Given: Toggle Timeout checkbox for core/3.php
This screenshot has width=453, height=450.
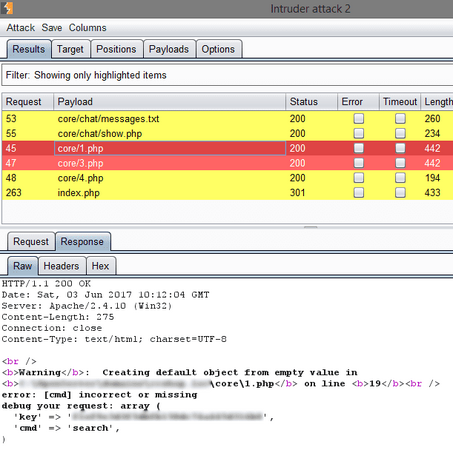Looking at the screenshot, I should click(x=400, y=163).
